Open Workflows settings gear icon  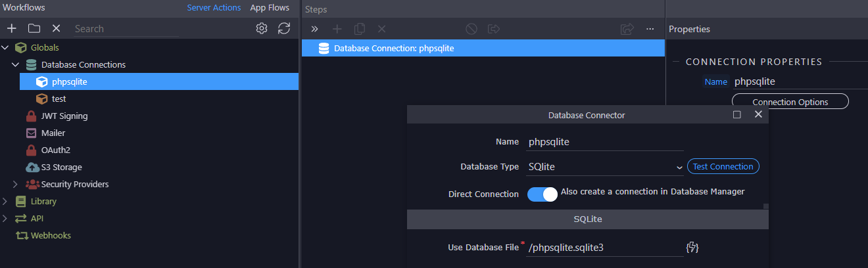pos(262,28)
